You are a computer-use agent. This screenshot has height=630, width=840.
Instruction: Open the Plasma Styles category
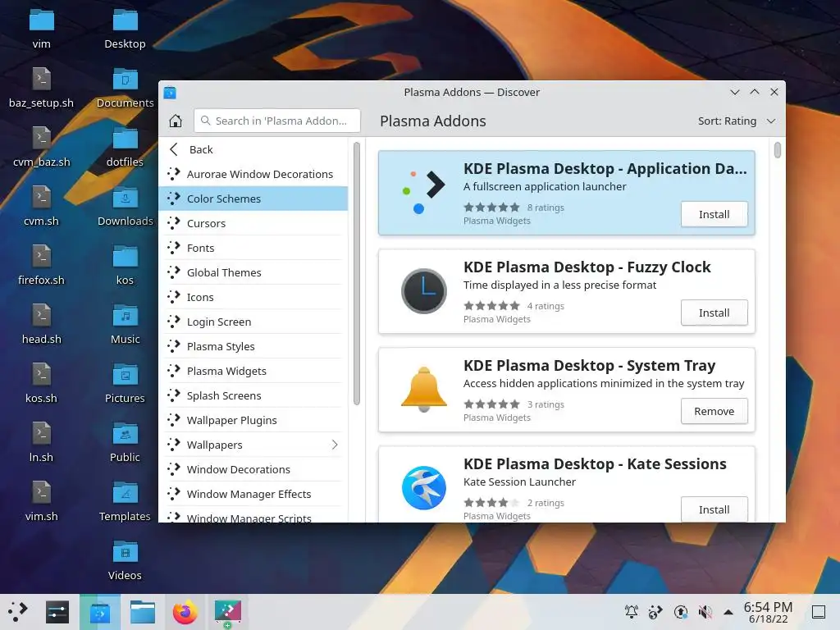click(x=253, y=347)
